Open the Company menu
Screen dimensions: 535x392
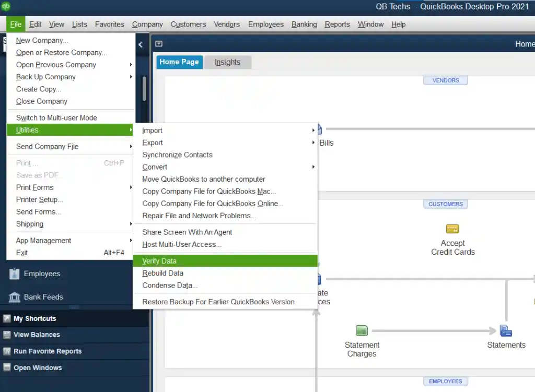(x=147, y=24)
